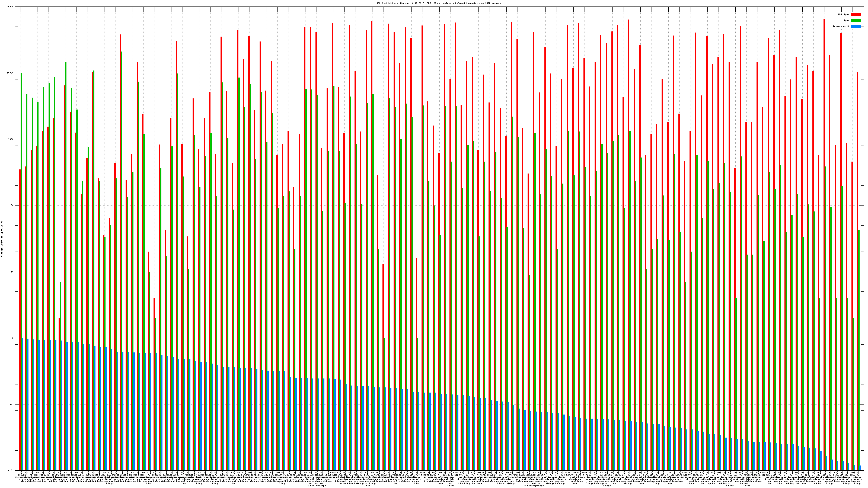Click the vertical 'Message Count or Spam Score' axis title

coord(2,239)
